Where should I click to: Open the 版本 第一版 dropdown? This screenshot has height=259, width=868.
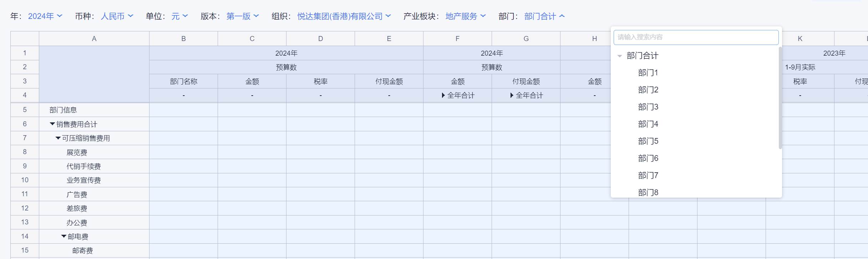(x=243, y=16)
